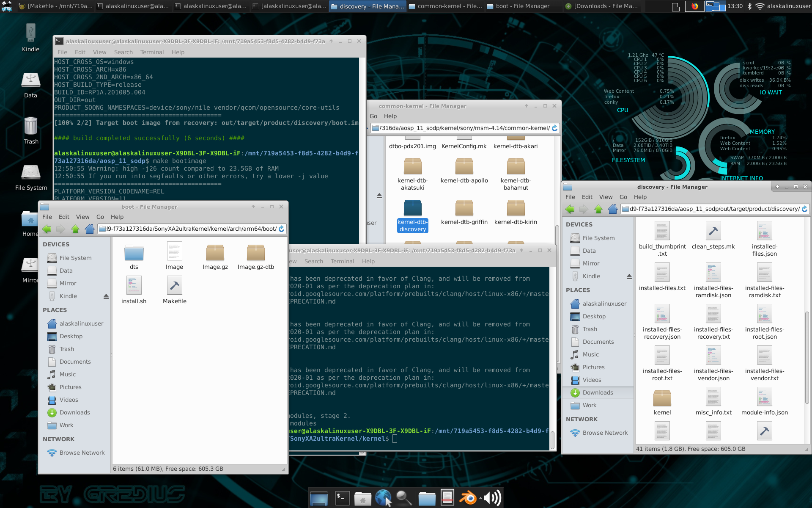Open the web browser globe in the dock

click(x=383, y=498)
